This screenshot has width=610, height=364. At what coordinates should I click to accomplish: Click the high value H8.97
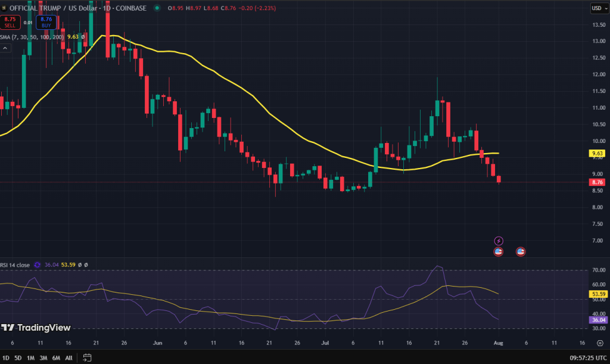[x=194, y=8]
